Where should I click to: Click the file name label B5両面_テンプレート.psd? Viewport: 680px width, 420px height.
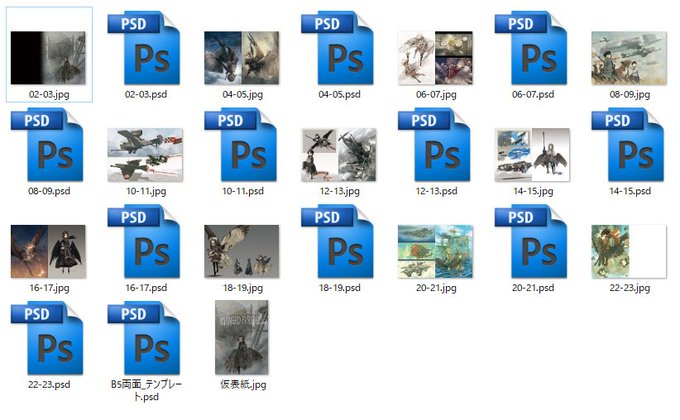tap(146, 390)
